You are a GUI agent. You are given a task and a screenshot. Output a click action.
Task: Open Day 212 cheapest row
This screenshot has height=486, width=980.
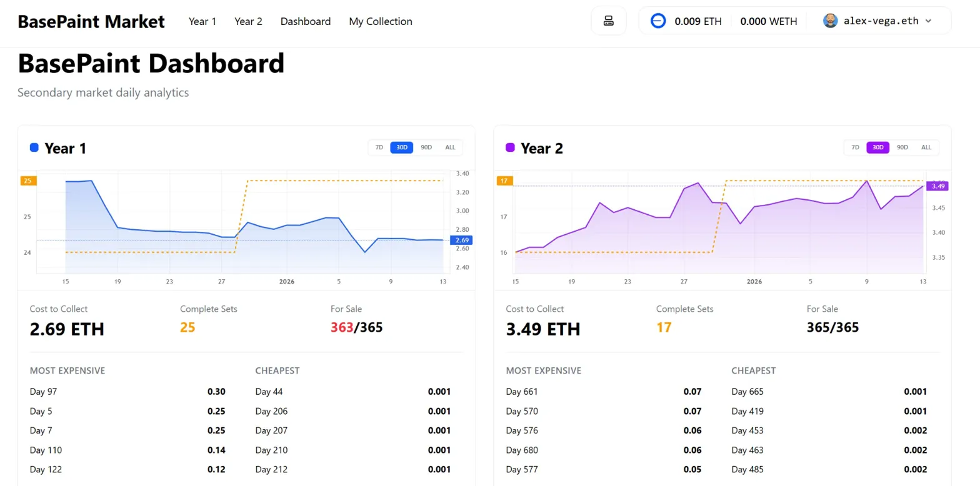pyautogui.click(x=353, y=469)
